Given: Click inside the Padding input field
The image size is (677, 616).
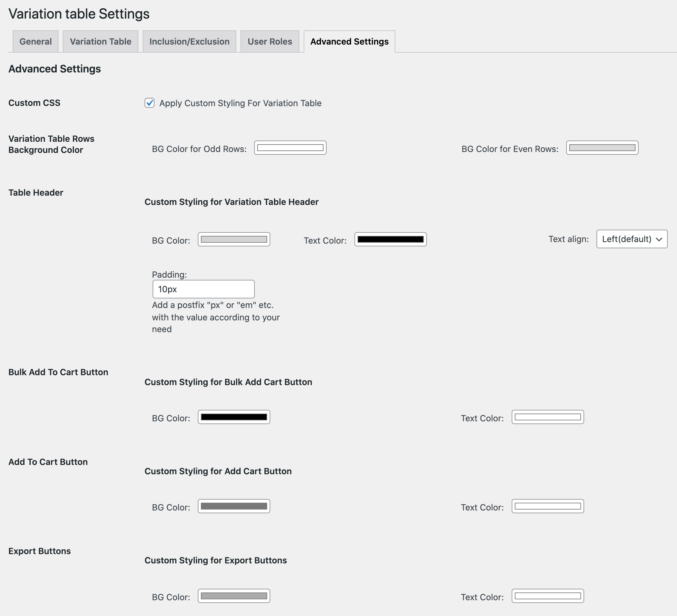Looking at the screenshot, I should click(203, 289).
